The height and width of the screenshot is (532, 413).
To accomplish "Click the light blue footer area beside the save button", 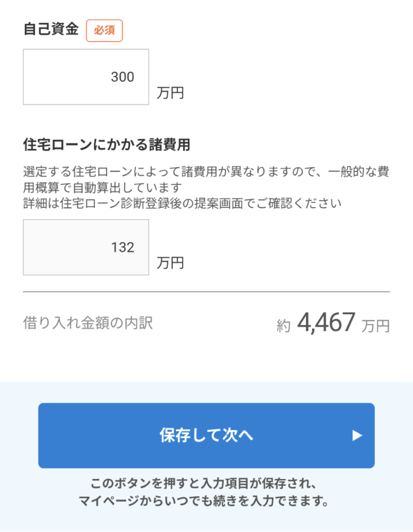I will (19, 436).
